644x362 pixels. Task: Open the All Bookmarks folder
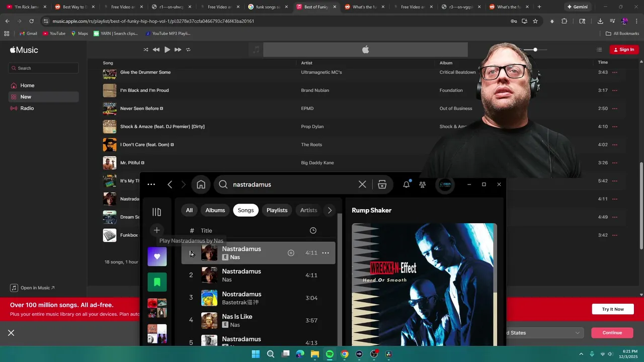(622, 34)
